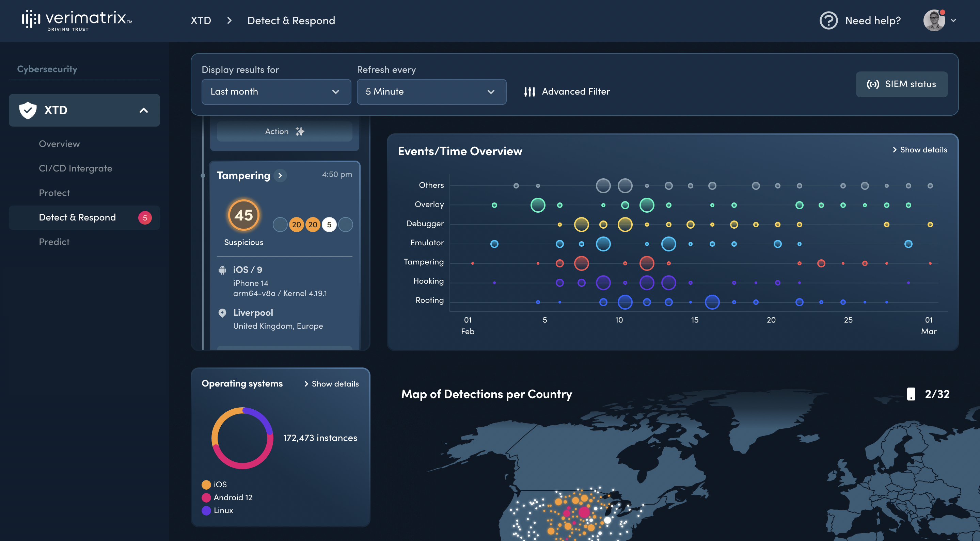Click the Liverpool location pin icon
Screen dimensions: 980x541
point(223,313)
